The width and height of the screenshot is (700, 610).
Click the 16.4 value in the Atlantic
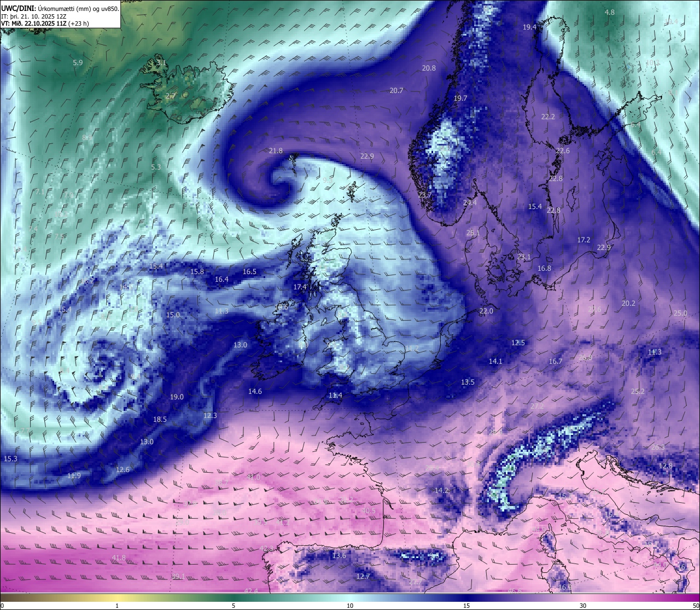click(221, 279)
